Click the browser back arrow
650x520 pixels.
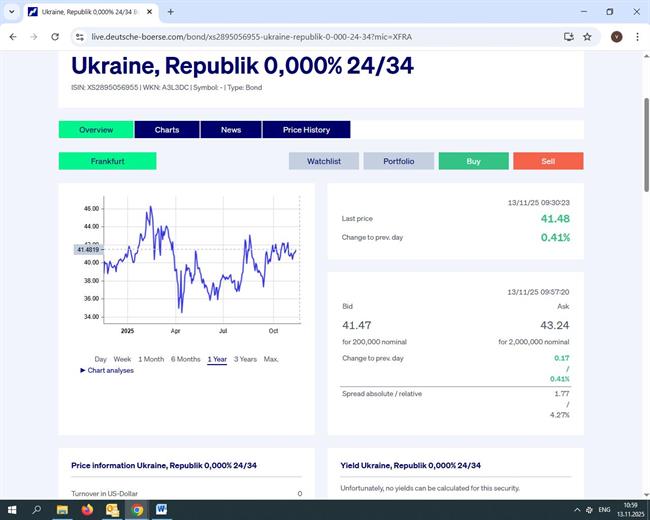click(13, 37)
